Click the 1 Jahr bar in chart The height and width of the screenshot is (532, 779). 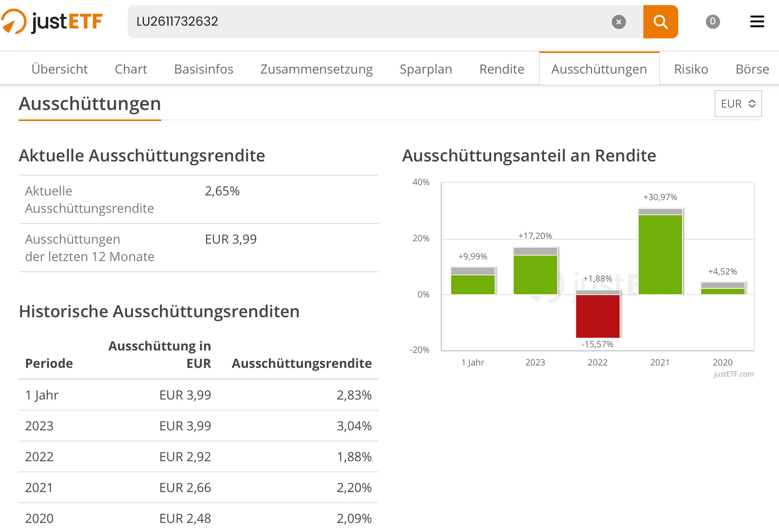[473, 284]
